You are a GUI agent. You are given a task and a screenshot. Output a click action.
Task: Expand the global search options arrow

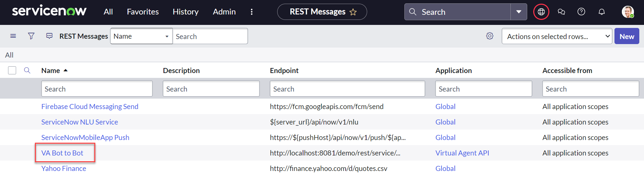[518, 12]
